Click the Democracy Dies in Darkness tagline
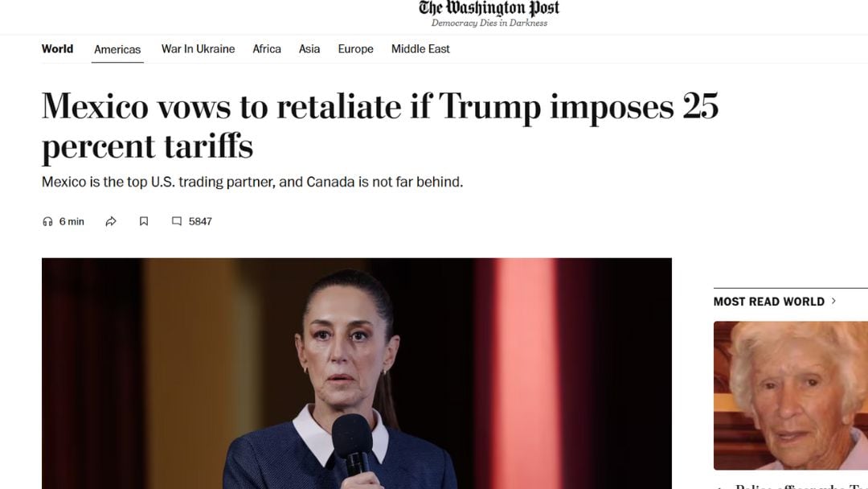This screenshot has height=489, width=868. 489,23
